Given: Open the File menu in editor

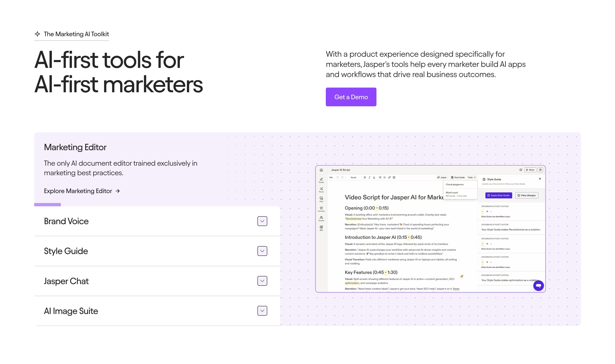Looking at the screenshot, I should point(331,177).
